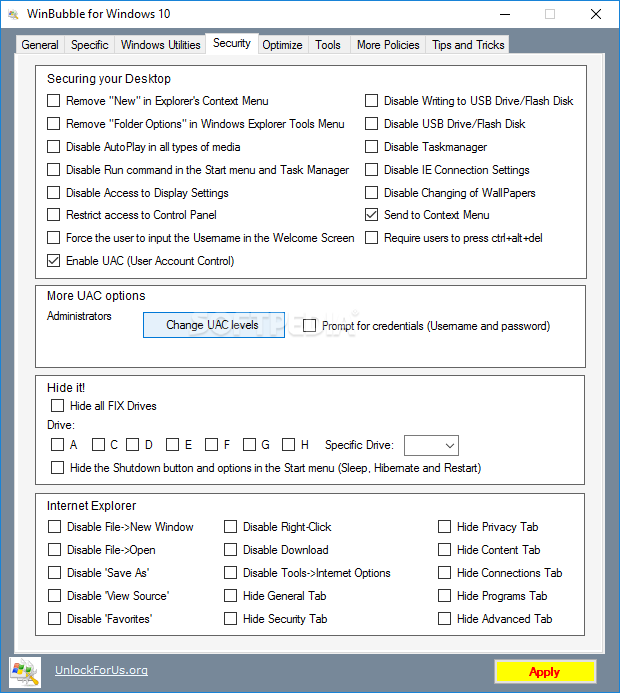Check Hide all FIX Drives
The width and height of the screenshot is (620, 693).
point(57,406)
